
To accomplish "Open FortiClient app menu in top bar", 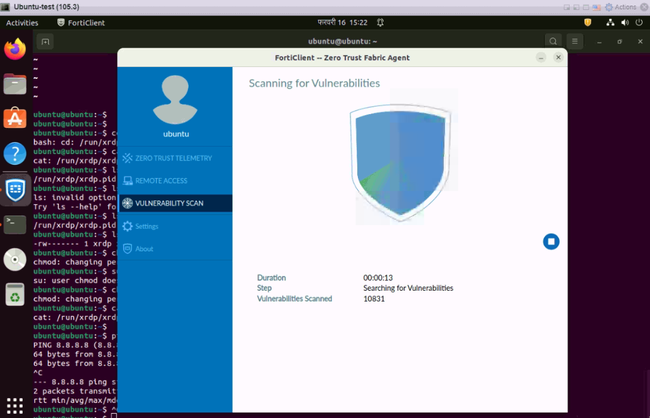I will click(x=81, y=23).
